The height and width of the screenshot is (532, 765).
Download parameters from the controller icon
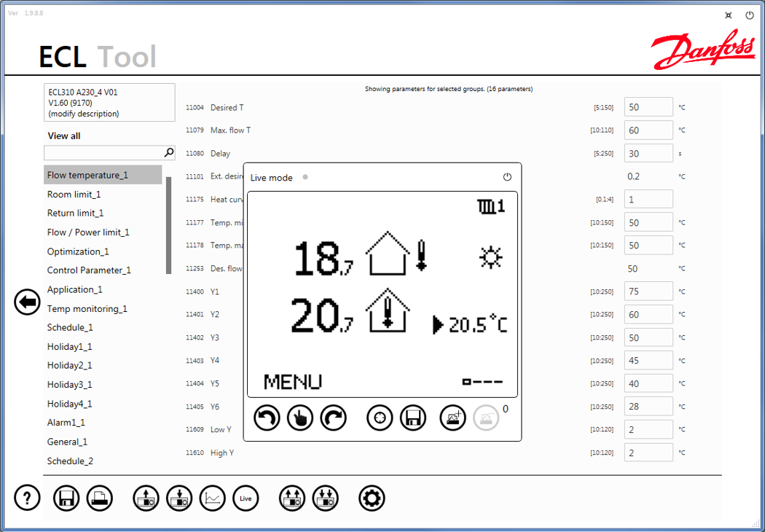point(179,498)
